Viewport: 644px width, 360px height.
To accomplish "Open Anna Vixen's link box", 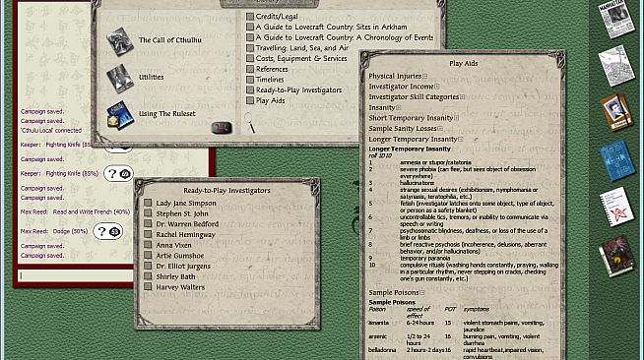I will [148, 245].
